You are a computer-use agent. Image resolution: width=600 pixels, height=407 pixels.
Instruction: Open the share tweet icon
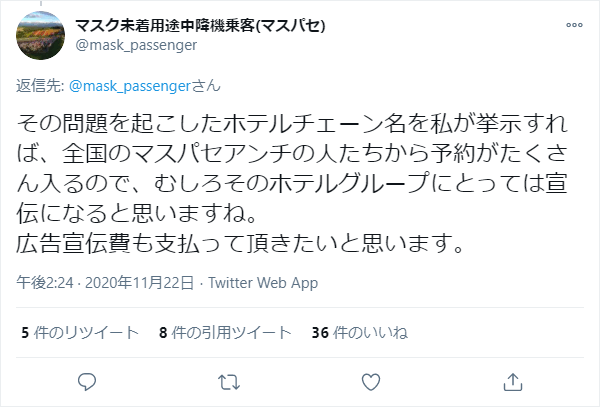click(513, 382)
